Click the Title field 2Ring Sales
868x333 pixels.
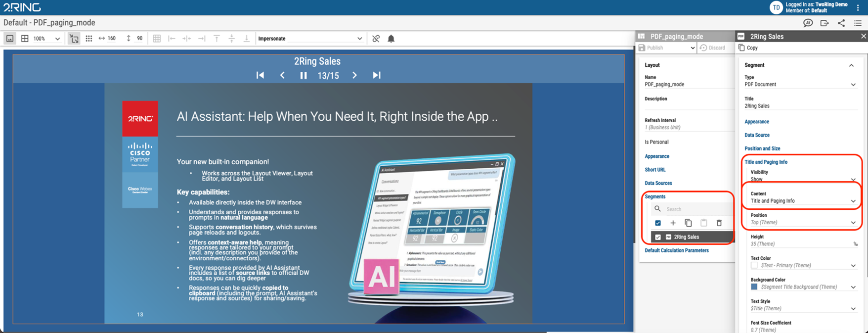pyautogui.click(x=800, y=106)
